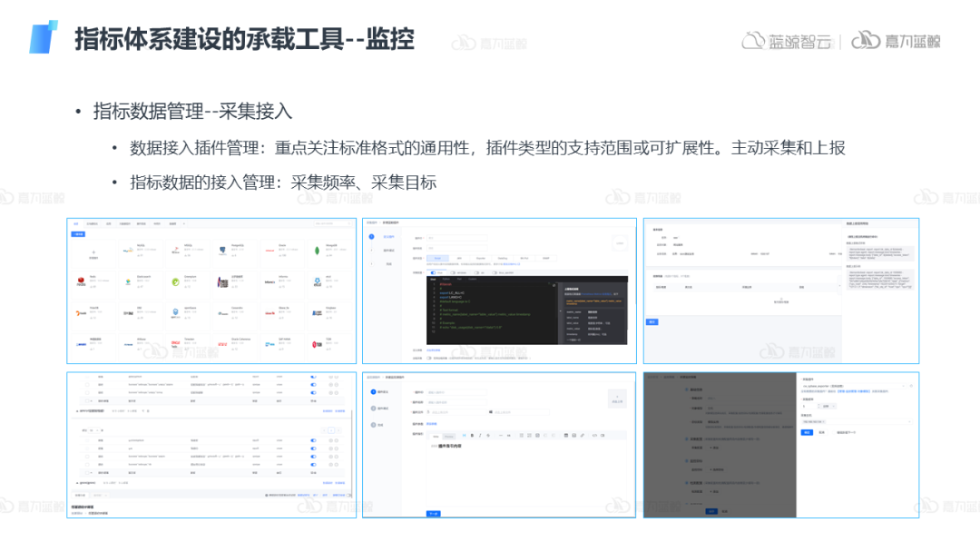Select the Elasticsearch plugin icon
980x552 pixels.
[128, 282]
